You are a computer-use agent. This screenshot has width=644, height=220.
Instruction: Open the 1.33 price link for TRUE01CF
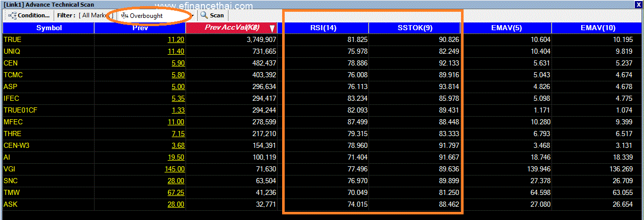click(178, 110)
